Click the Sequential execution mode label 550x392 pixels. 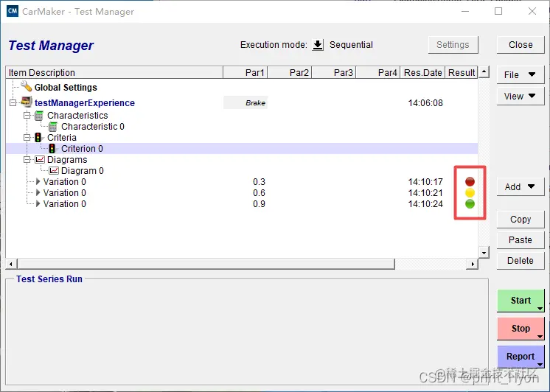351,45
